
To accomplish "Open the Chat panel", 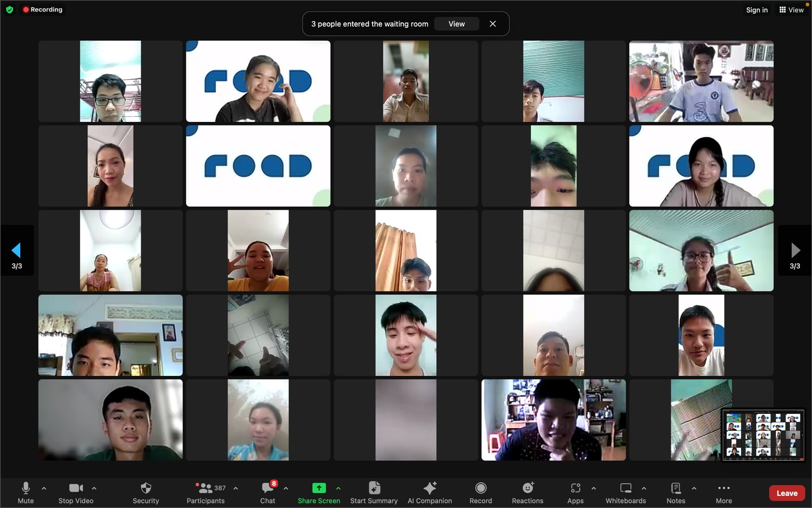I will [267, 492].
